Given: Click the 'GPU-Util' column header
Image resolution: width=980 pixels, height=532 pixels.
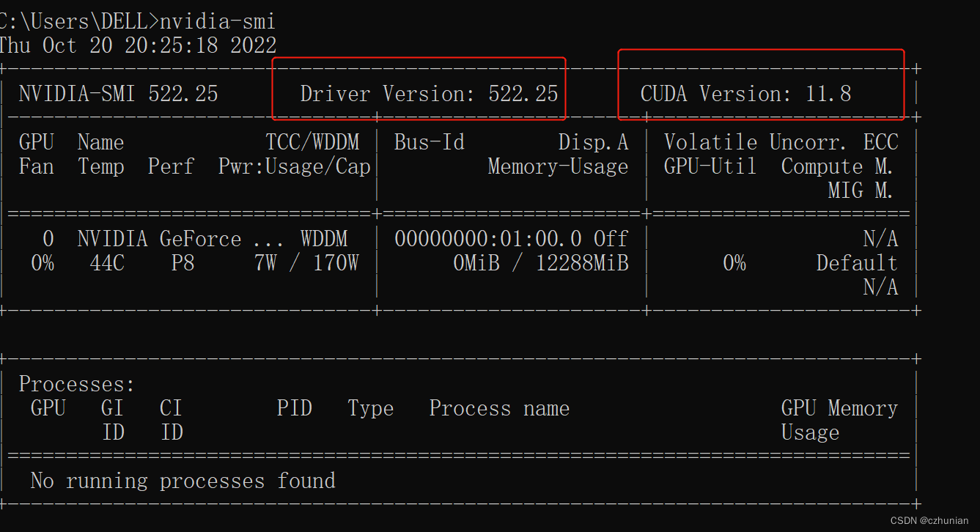Looking at the screenshot, I should click(x=710, y=166).
